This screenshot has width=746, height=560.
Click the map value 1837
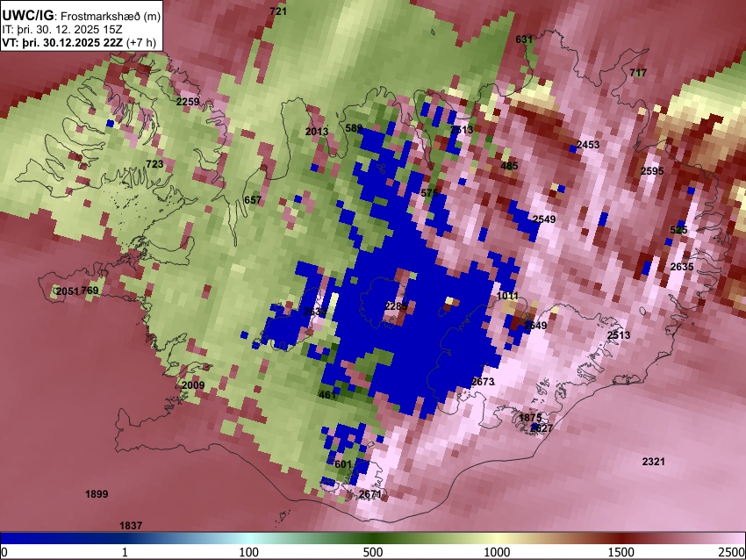131,525
